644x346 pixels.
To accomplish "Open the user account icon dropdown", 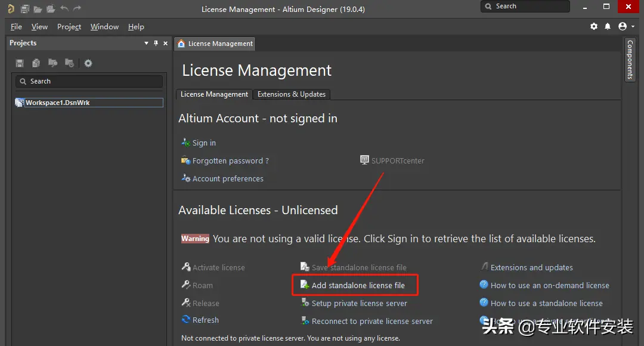I will (626, 26).
